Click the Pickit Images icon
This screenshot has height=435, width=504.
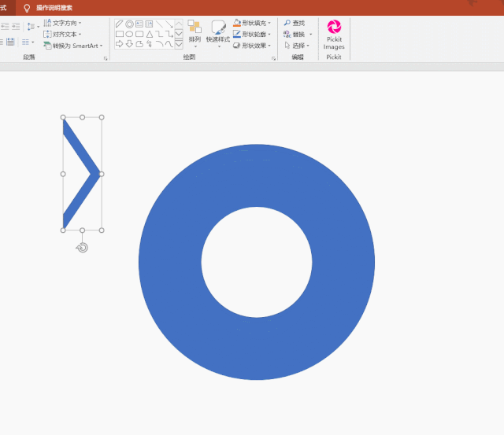pyautogui.click(x=334, y=27)
